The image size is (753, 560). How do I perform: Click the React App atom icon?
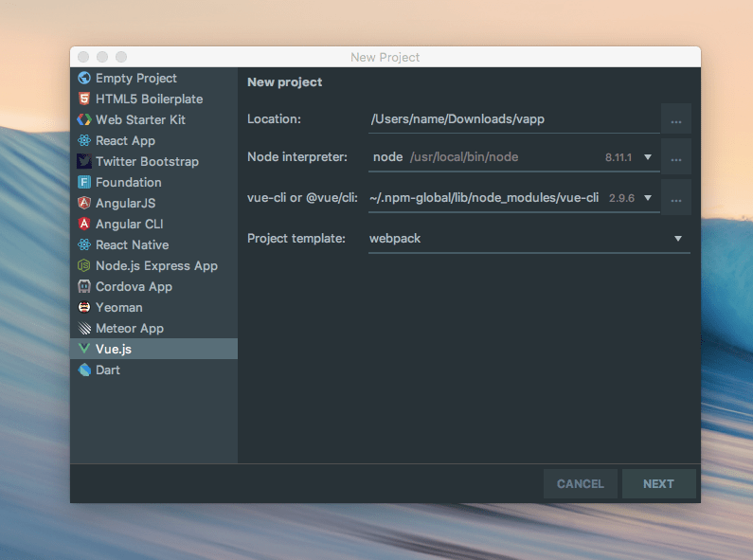click(84, 141)
